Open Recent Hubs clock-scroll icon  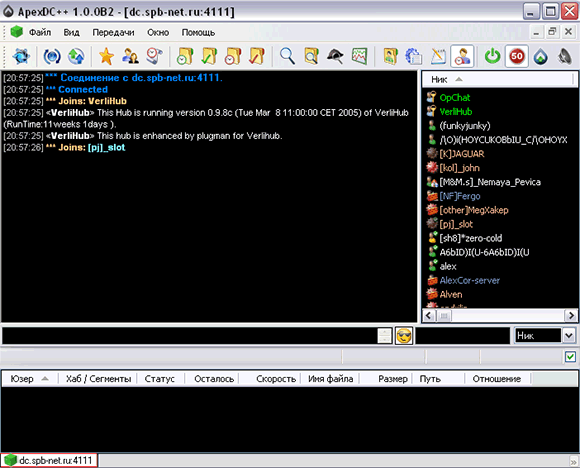(154, 57)
